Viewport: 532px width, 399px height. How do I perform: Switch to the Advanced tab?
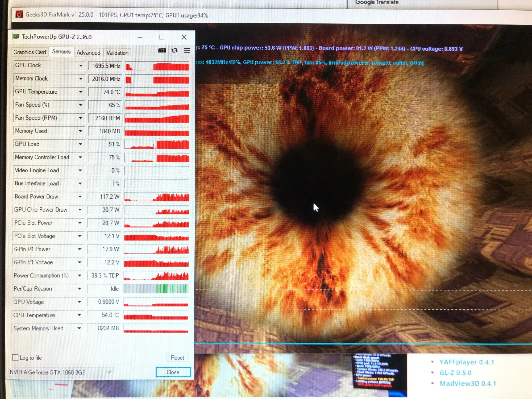pos(88,53)
